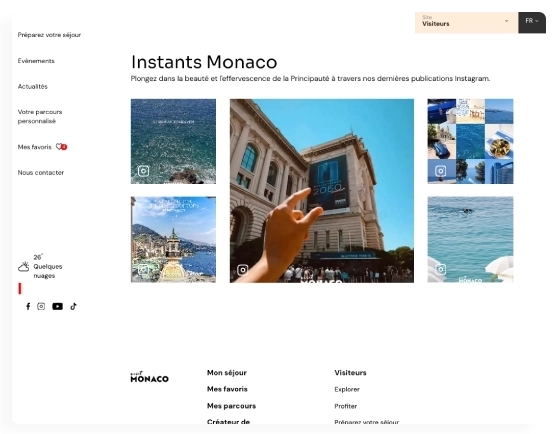Click Explorer footer link
Image resolution: width=556 pixels, height=434 pixels.
click(x=347, y=389)
